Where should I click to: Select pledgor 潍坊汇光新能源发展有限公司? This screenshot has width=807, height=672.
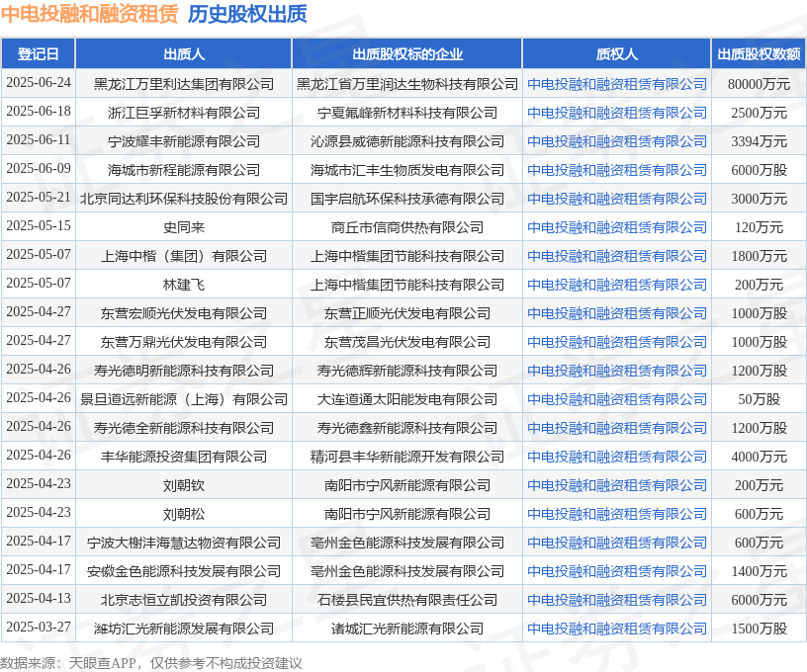pyautogui.click(x=184, y=629)
